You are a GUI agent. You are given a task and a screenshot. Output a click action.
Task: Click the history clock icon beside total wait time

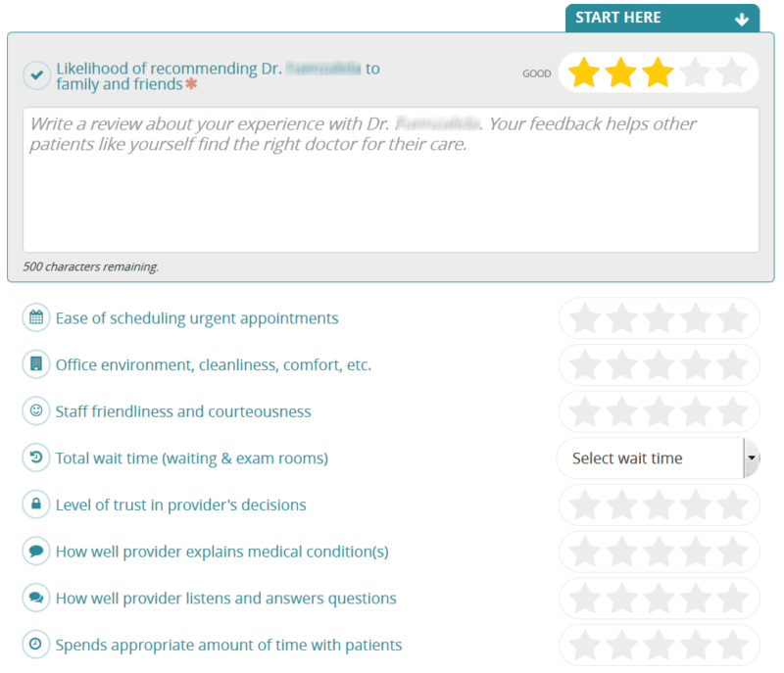[x=35, y=457]
